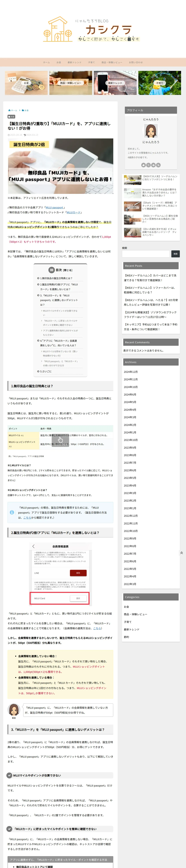The height and width of the screenshot is (868, 186).
Task: Click the home icon in the ホーム breadcrumb
Action: coord(9,110)
